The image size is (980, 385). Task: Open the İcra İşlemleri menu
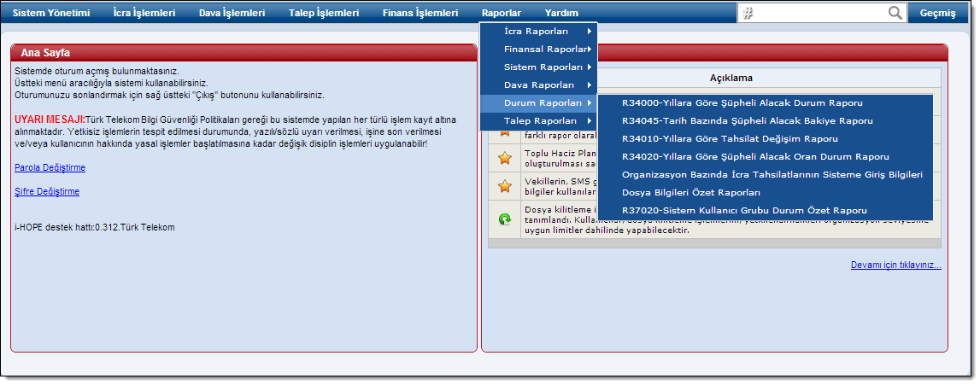144,13
